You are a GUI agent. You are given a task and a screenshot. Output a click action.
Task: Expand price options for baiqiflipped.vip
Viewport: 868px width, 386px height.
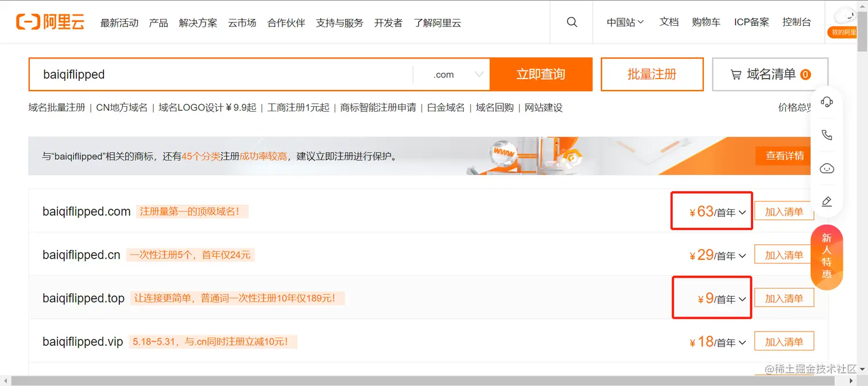742,342
